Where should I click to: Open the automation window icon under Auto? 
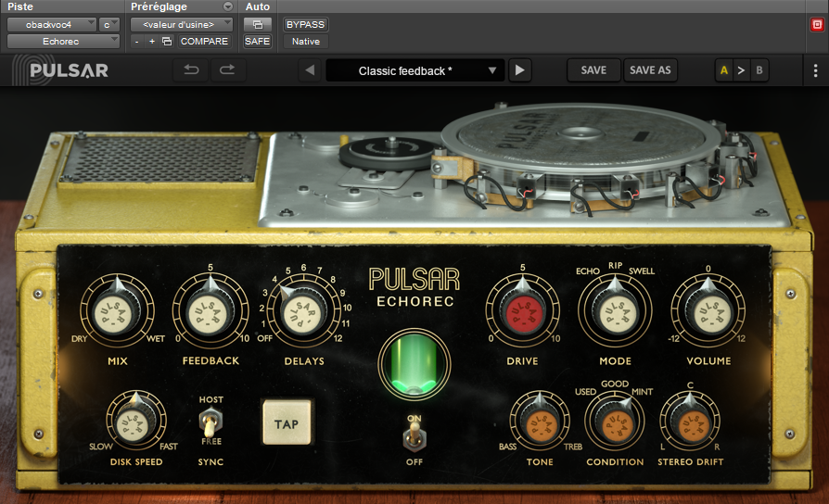click(x=257, y=25)
